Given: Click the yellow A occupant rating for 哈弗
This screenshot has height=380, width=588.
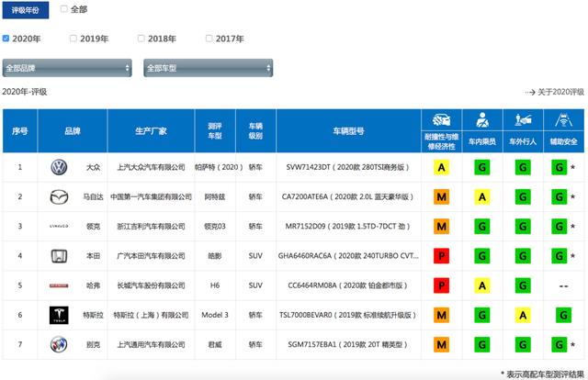Looking at the screenshot, I should click(x=482, y=285).
